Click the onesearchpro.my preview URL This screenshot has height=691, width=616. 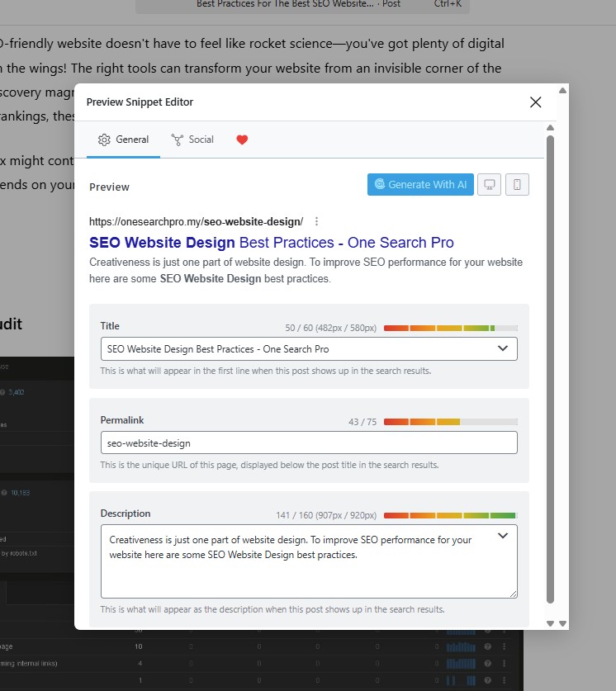(196, 222)
